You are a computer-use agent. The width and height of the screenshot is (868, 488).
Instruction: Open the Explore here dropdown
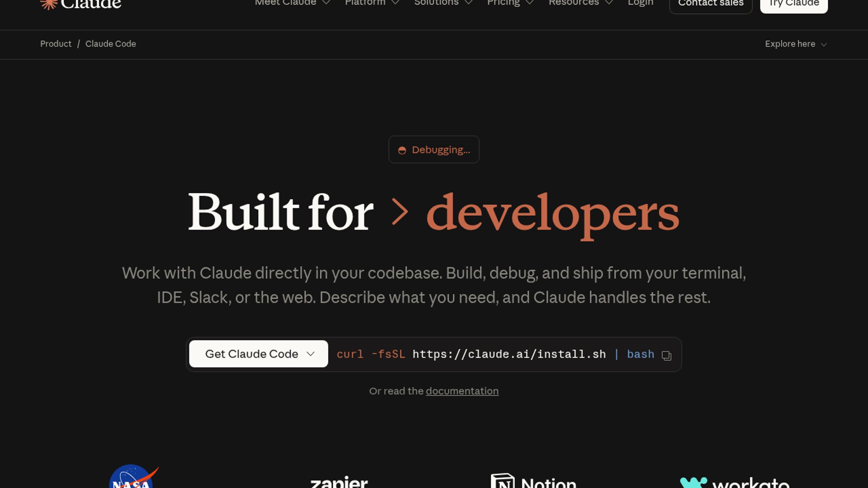pyautogui.click(x=796, y=44)
